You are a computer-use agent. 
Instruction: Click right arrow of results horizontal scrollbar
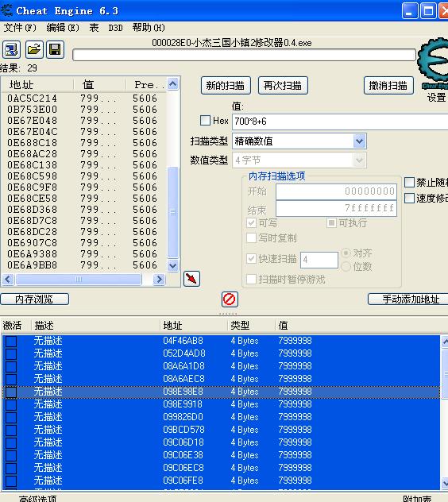159,280
